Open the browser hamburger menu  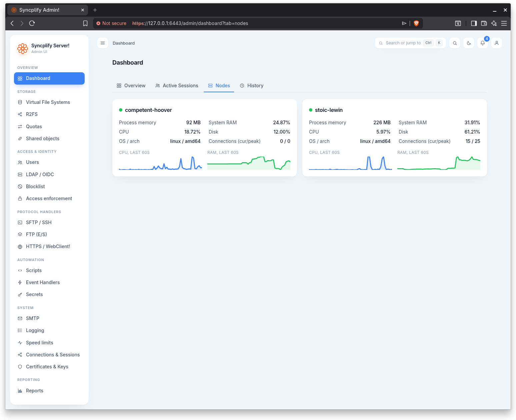(504, 23)
